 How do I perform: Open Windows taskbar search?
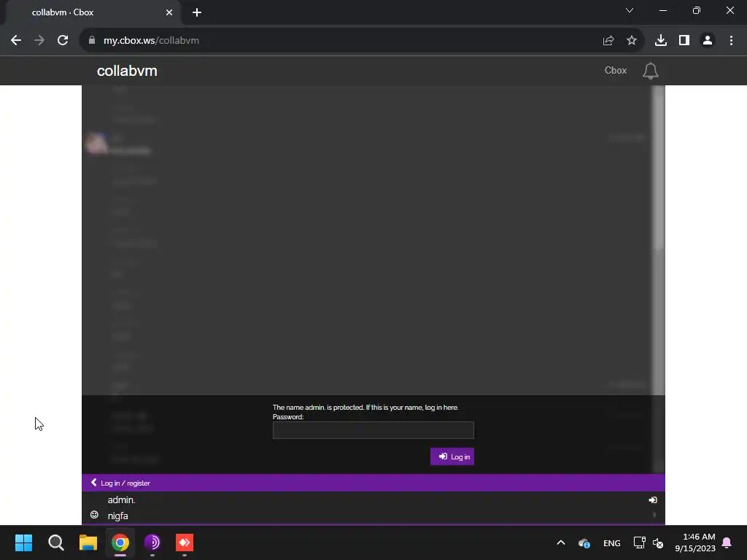coord(56,542)
